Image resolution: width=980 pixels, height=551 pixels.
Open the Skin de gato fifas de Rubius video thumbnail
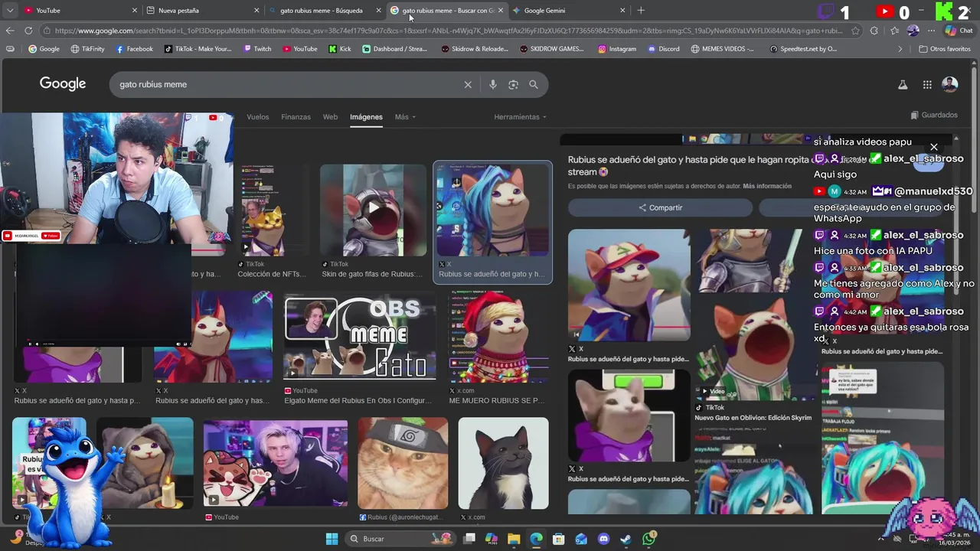point(373,210)
